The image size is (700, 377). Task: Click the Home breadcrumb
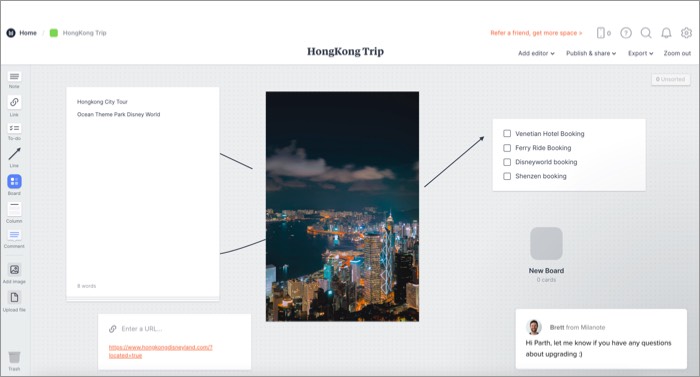coord(28,33)
